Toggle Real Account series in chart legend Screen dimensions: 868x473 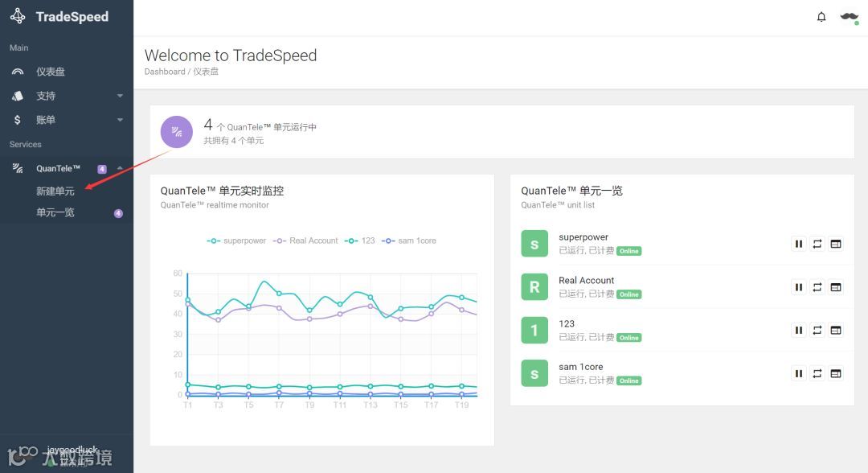pos(305,241)
